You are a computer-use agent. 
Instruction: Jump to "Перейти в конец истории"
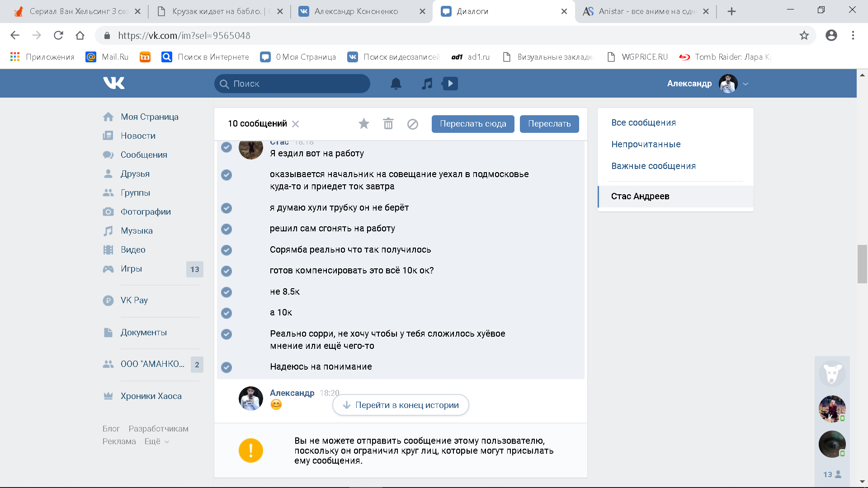(401, 405)
